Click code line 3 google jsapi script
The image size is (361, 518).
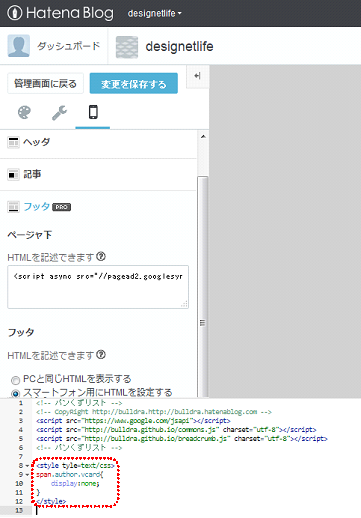[x=133, y=421]
